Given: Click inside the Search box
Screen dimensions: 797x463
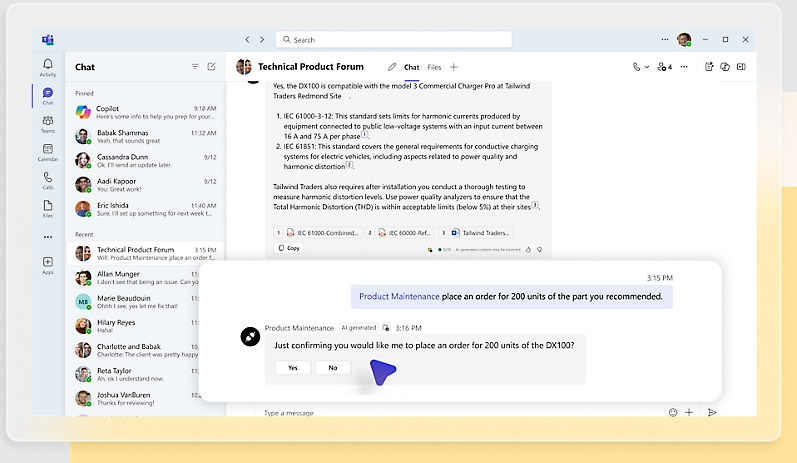Looking at the screenshot, I should (x=394, y=40).
